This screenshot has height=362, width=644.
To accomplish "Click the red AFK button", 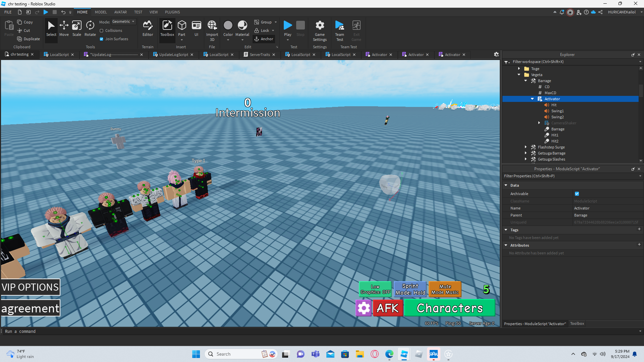I will tap(387, 308).
